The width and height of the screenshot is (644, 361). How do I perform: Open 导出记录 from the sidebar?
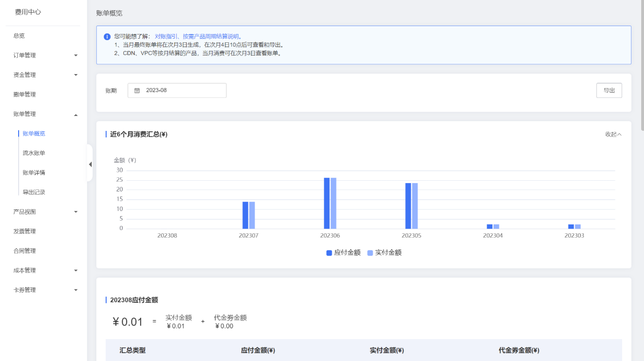[x=34, y=192]
